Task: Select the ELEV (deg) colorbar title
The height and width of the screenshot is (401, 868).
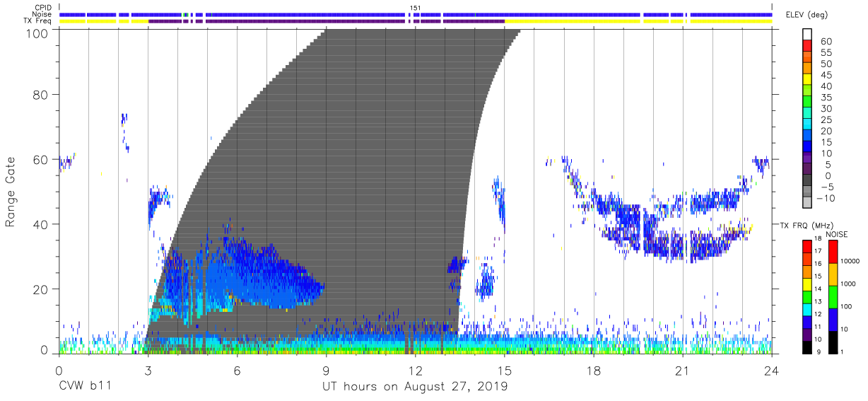Action: tap(807, 15)
